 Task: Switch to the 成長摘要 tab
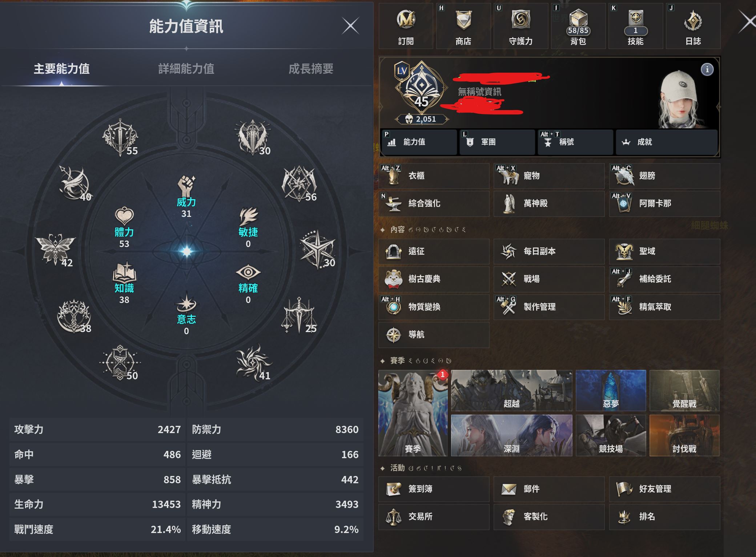(x=311, y=69)
